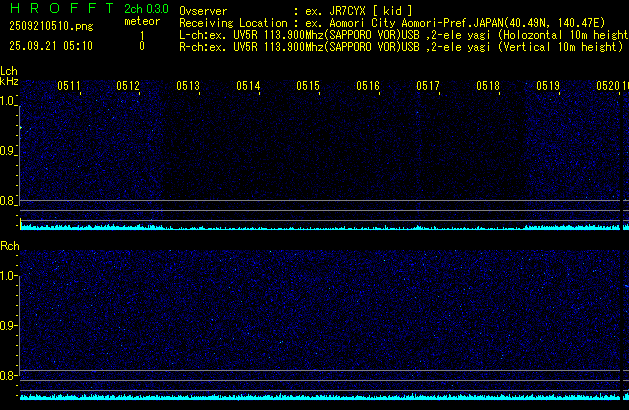Click the 0.9 tick on Lch axis
Screen dimensions: 629x410
[x=9, y=151]
